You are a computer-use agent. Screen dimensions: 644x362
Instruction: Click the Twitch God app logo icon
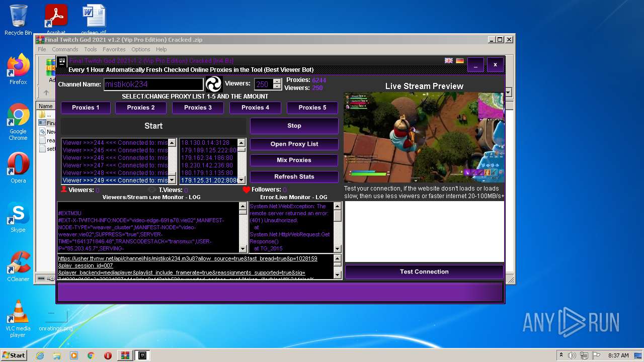pyautogui.click(x=62, y=62)
